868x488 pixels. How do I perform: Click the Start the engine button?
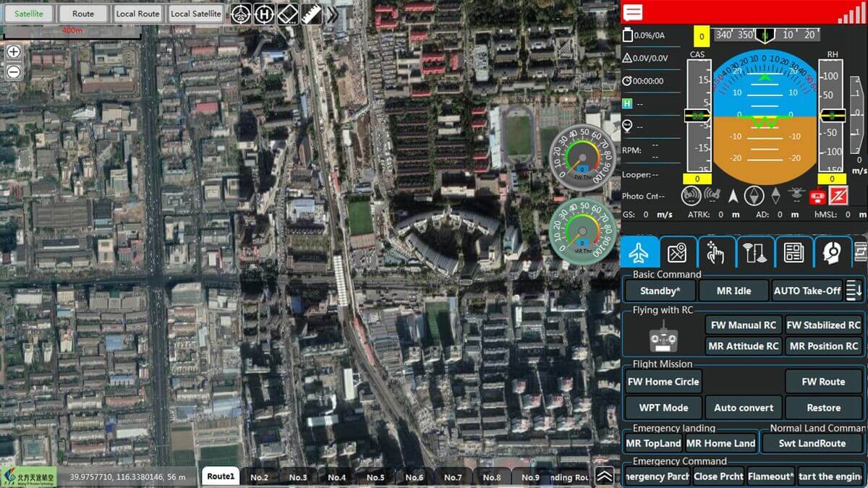tap(830, 476)
